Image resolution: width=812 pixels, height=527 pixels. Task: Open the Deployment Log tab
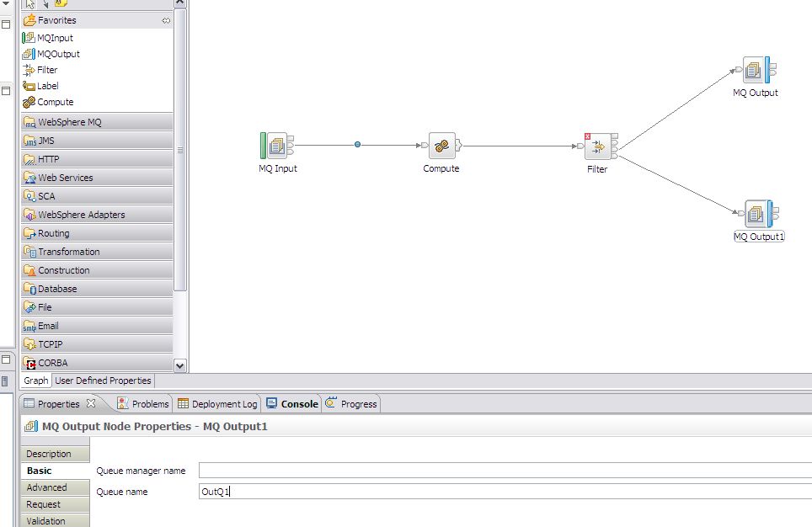pyautogui.click(x=217, y=404)
